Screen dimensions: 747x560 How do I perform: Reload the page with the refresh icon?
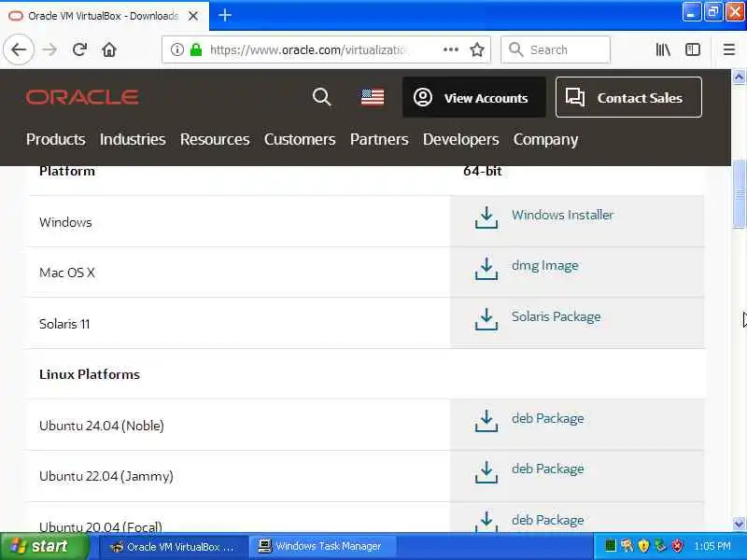(x=79, y=49)
